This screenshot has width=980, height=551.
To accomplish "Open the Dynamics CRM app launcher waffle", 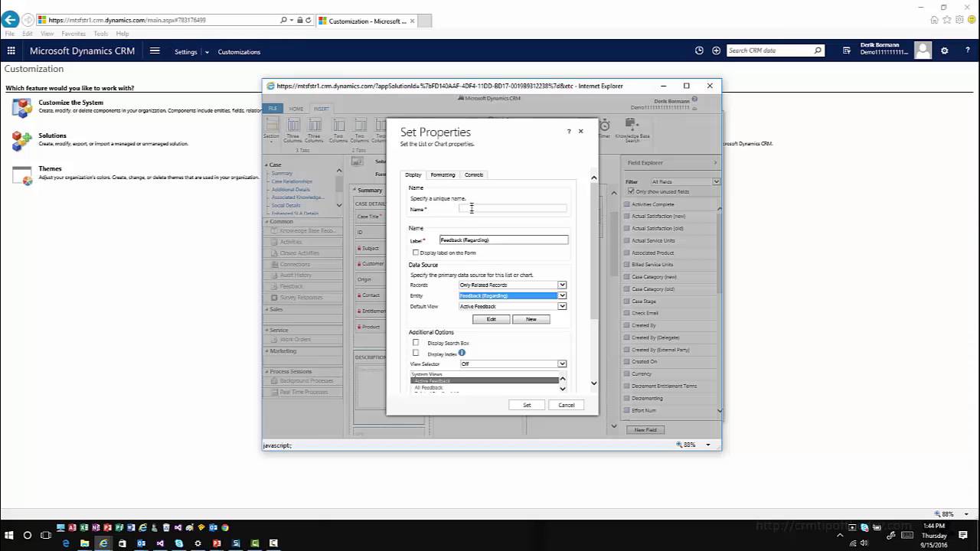I will 11,51.
